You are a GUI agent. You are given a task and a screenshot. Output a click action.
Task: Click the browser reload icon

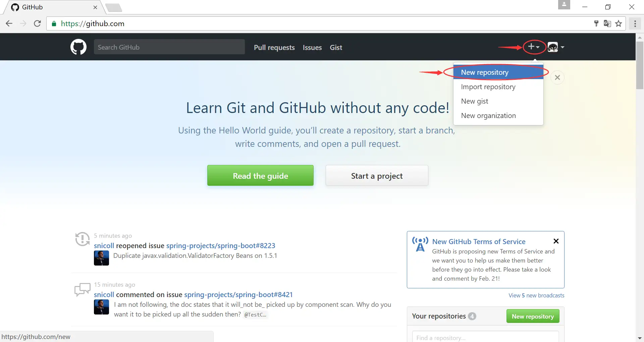point(37,23)
